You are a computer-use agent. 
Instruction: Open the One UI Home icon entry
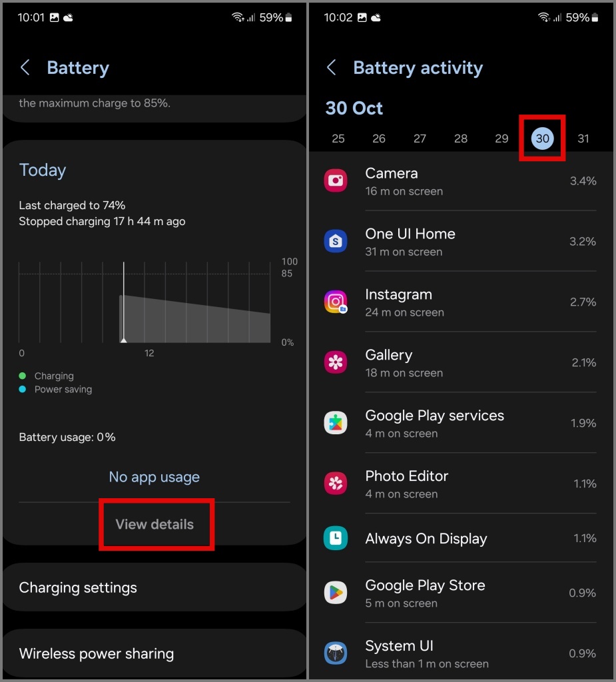point(336,241)
